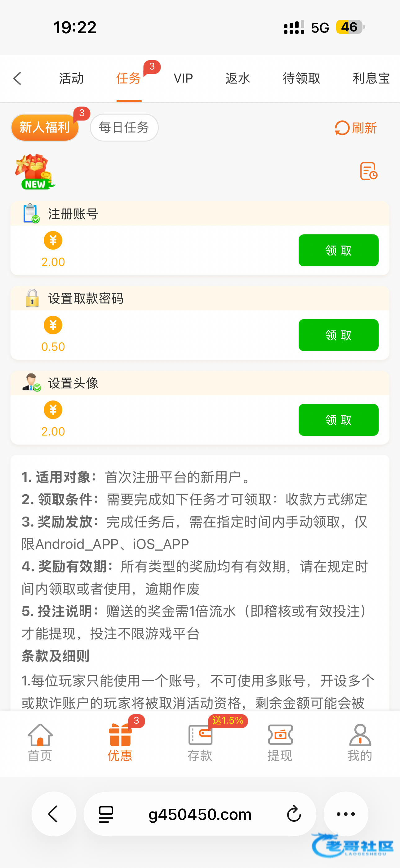This screenshot has width=400, height=868.
Task: Claim the 设置取款密码 reward
Action: coord(338,335)
